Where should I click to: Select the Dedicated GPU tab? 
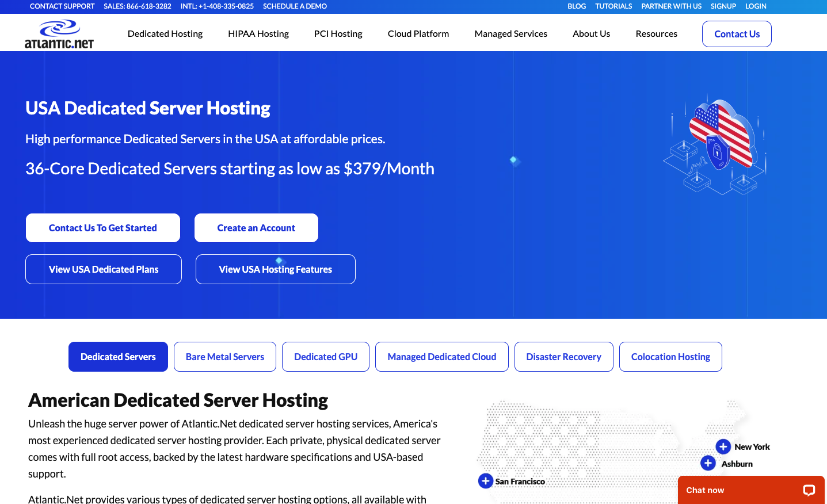click(325, 357)
